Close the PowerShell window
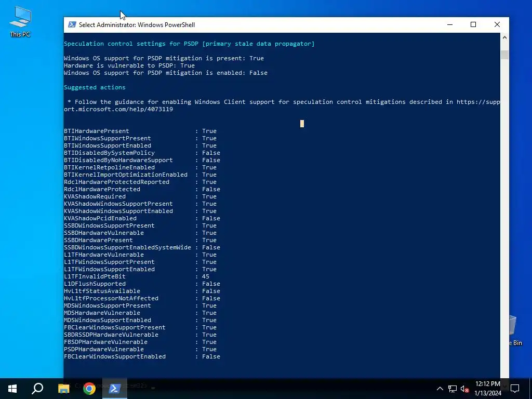The height and width of the screenshot is (399, 532). pyautogui.click(x=497, y=25)
